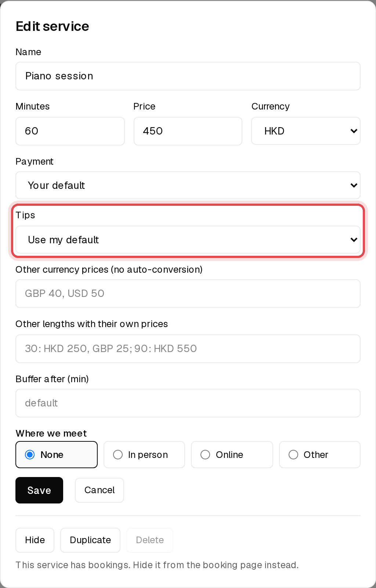376x588 pixels.
Task: Click the disabled Delete button
Action: pos(150,540)
